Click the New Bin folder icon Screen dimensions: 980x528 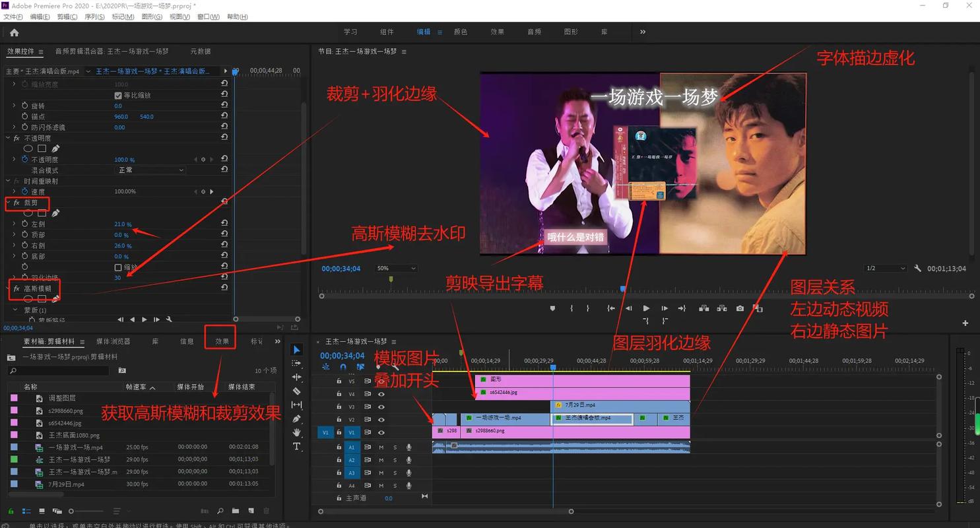[236, 511]
